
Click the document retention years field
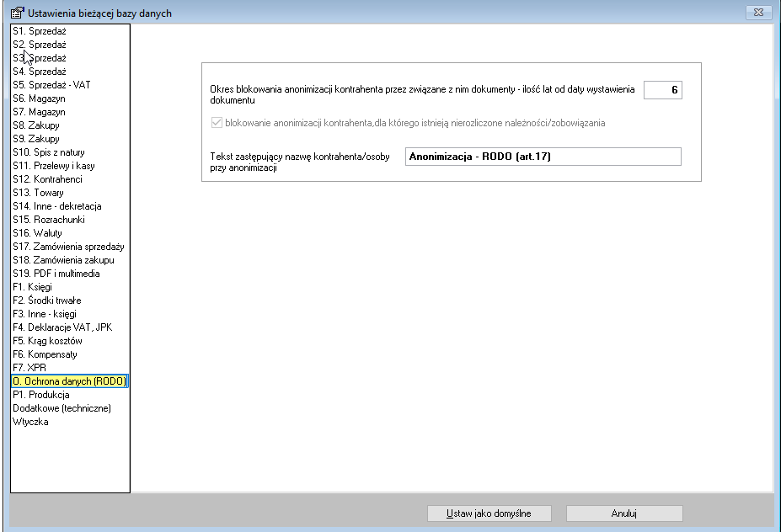coord(662,90)
